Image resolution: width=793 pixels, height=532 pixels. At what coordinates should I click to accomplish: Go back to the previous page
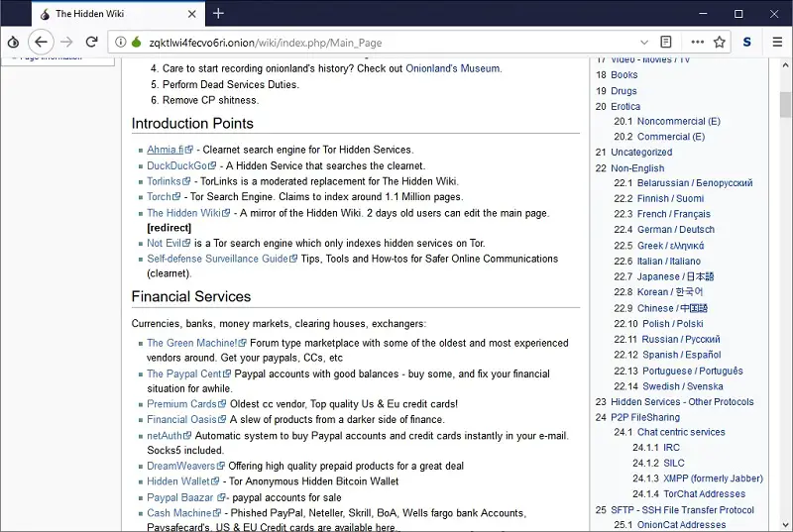click(x=41, y=42)
